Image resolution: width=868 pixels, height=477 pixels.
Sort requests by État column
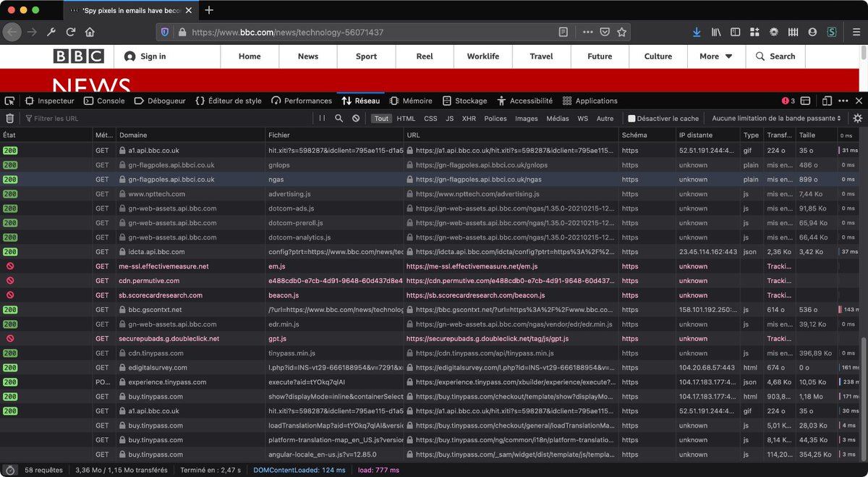pos(46,135)
